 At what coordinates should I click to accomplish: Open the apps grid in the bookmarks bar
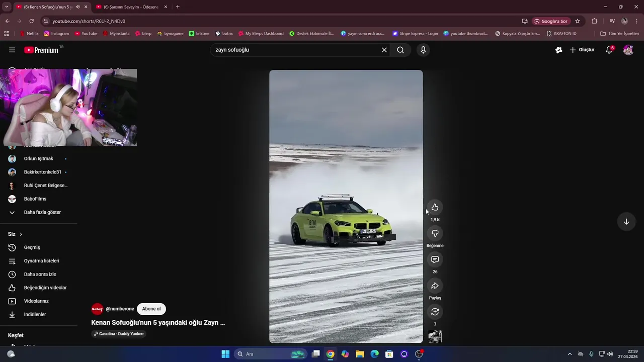(7, 34)
